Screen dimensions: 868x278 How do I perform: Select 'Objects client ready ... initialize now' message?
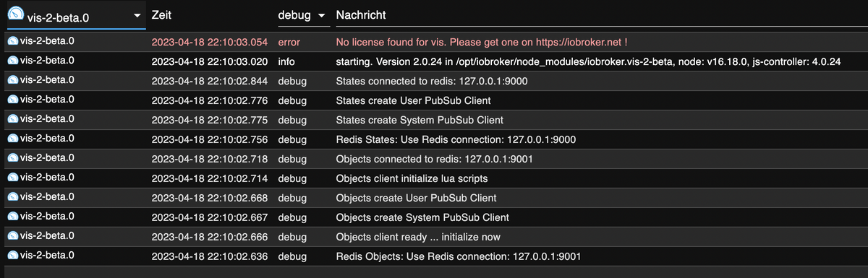tap(418, 237)
